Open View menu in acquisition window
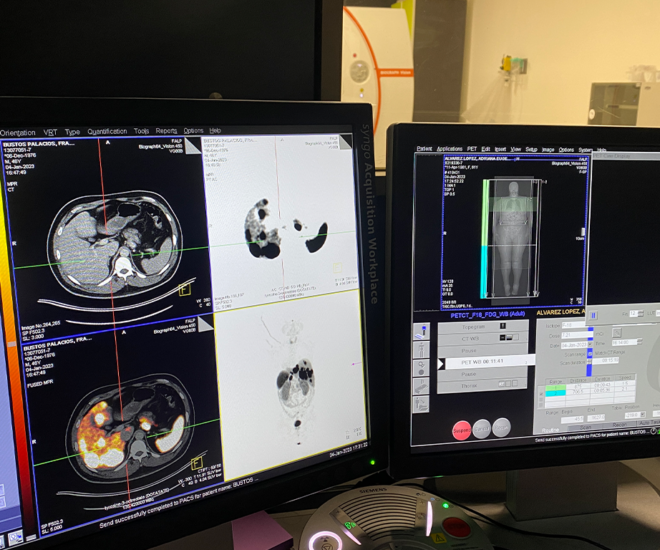This screenshot has width=660, height=550. [x=516, y=149]
